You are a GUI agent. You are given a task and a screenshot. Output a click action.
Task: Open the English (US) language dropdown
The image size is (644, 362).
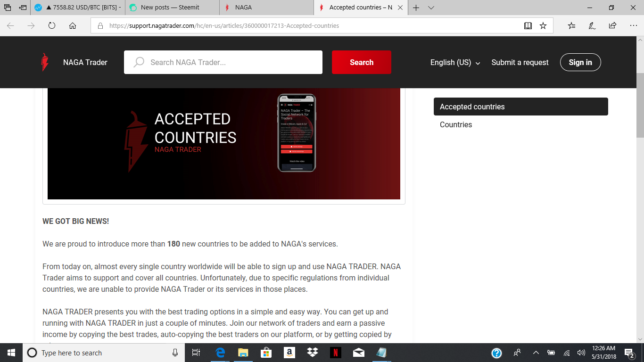click(454, 62)
